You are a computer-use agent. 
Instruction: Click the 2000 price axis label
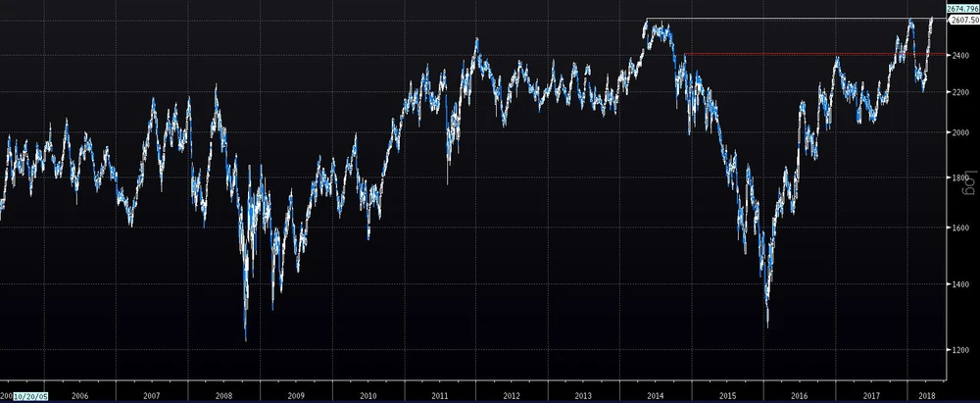[962, 132]
